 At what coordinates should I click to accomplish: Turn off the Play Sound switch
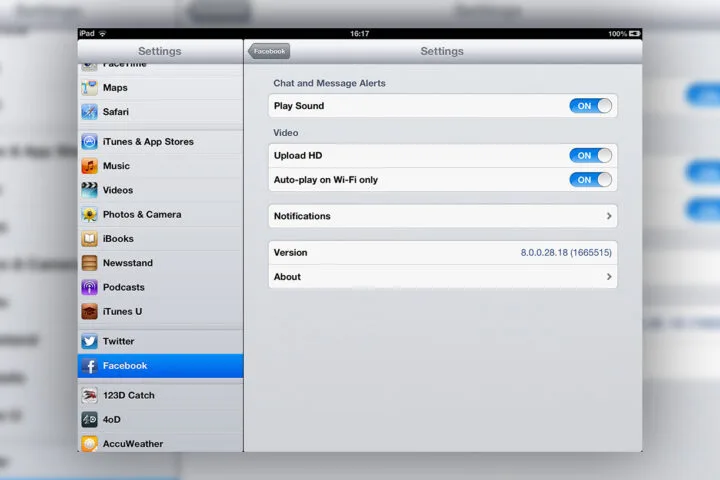click(590, 106)
